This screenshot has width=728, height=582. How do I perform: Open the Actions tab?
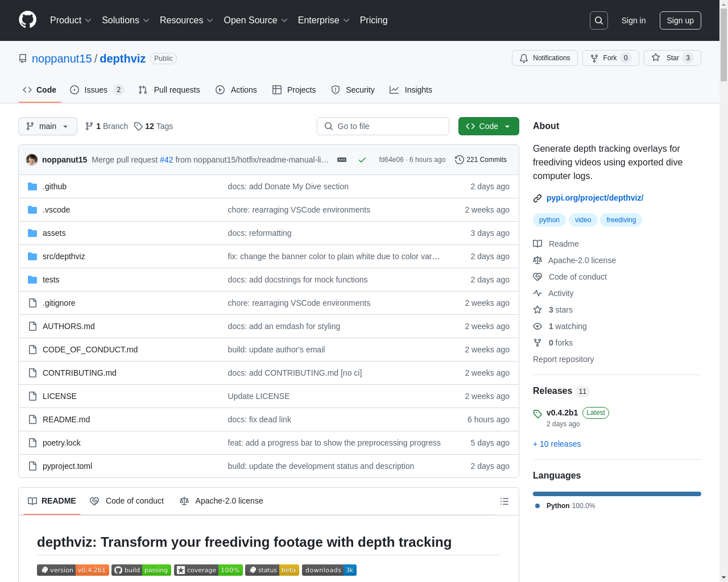(x=236, y=90)
